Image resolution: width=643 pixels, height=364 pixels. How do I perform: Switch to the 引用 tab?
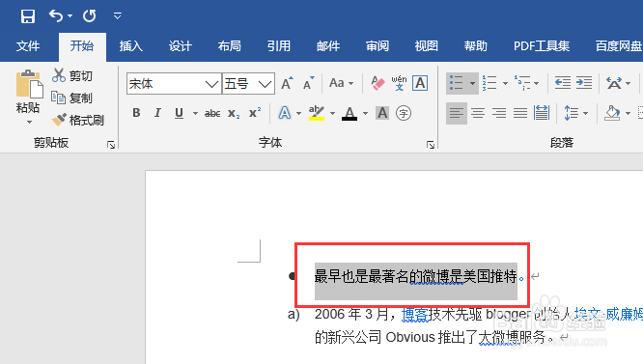[x=278, y=46]
